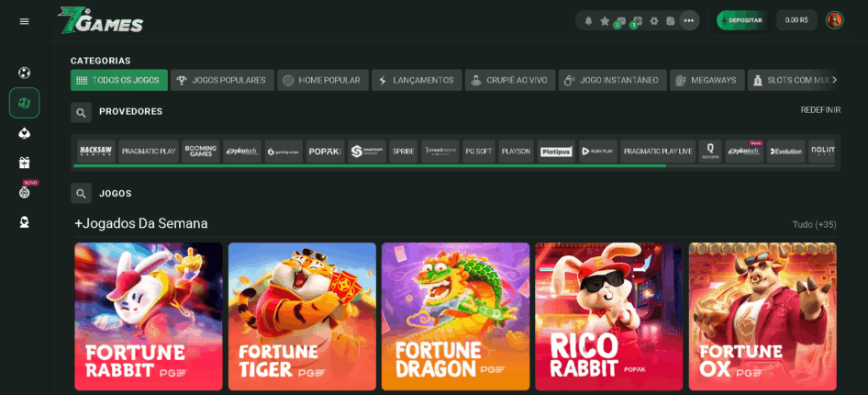Select the highlighted casino chips sidebar icon
The image size is (868, 395).
coord(25,103)
